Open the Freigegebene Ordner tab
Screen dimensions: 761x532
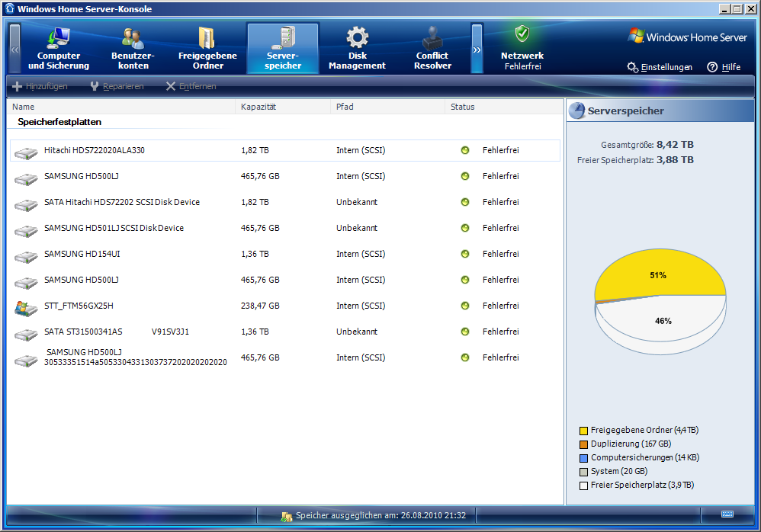[x=207, y=49]
